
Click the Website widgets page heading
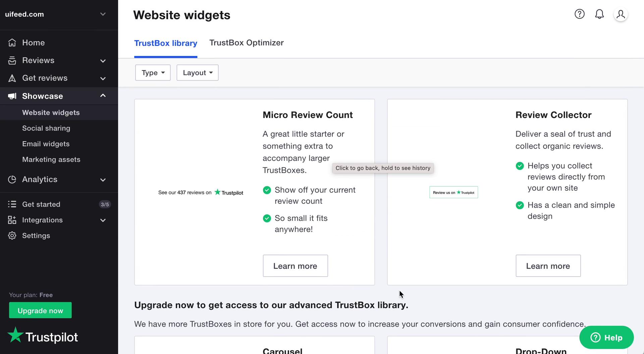[182, 15]
